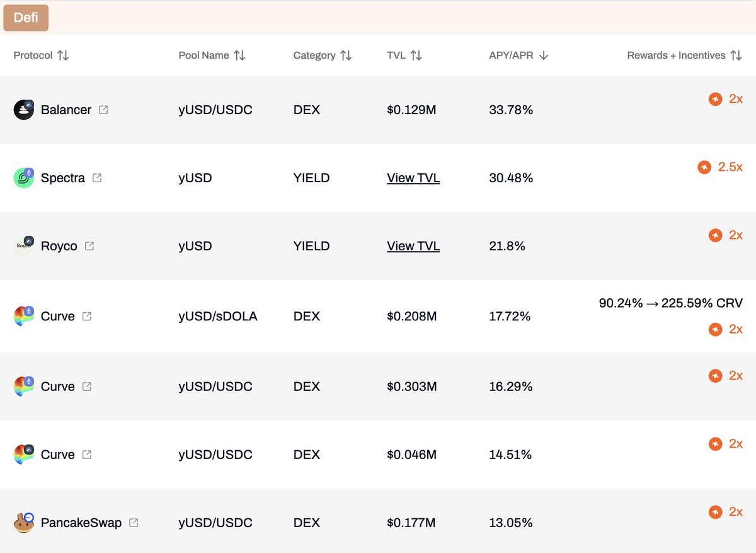Click the 90.24% → 225.59% CRV reward text

[671, 303]
